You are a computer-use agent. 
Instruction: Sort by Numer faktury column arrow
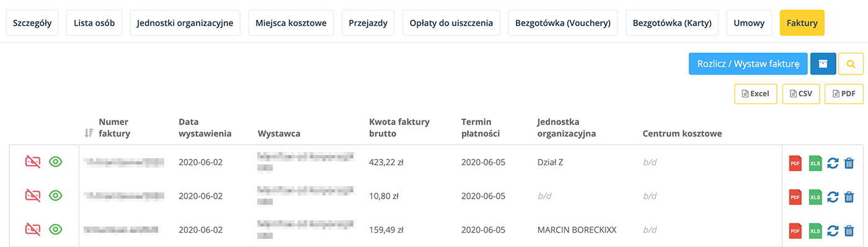[x=89, y=133]
